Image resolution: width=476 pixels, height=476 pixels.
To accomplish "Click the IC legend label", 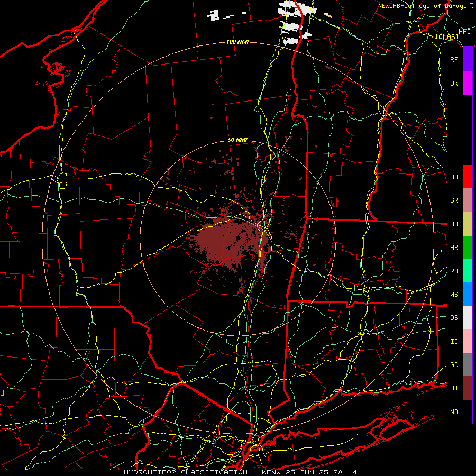I will coord(454,341).
